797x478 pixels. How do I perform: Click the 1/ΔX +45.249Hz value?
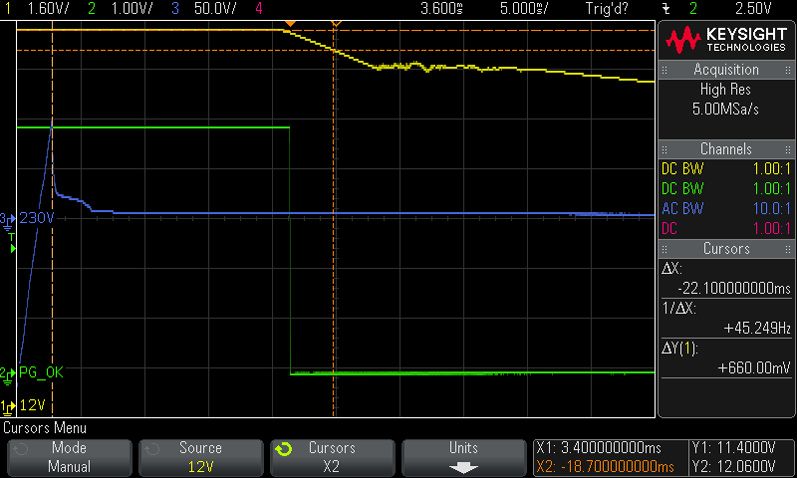click(x=757, y=328)
